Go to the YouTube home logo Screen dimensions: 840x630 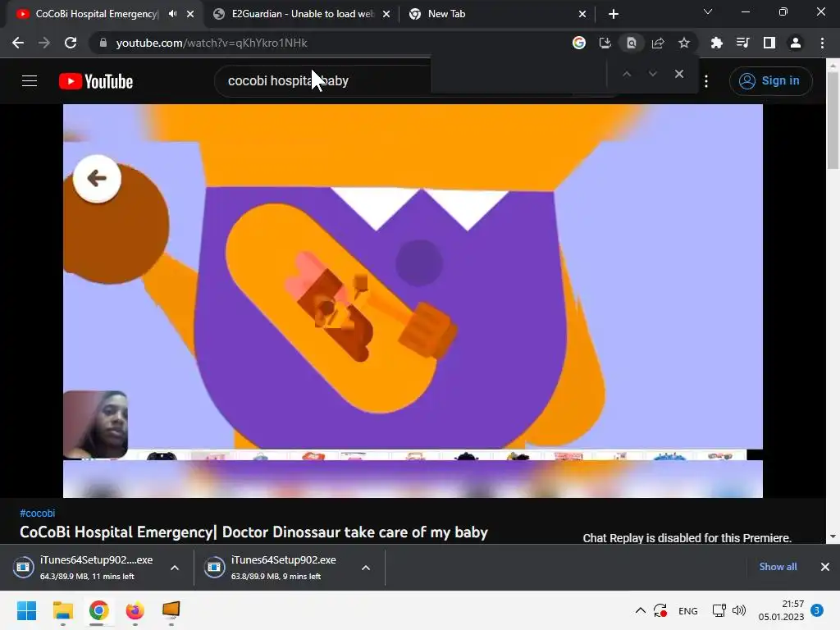pos(96,81)
